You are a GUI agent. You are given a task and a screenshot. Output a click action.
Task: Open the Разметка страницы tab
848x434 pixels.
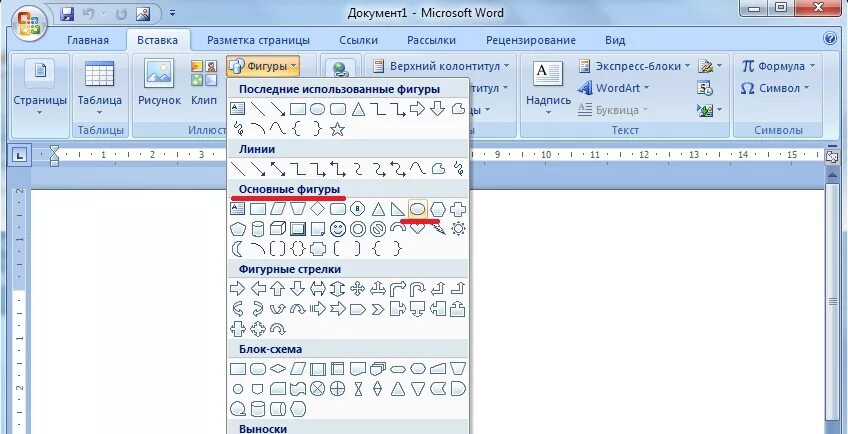[x=259, y=40]
